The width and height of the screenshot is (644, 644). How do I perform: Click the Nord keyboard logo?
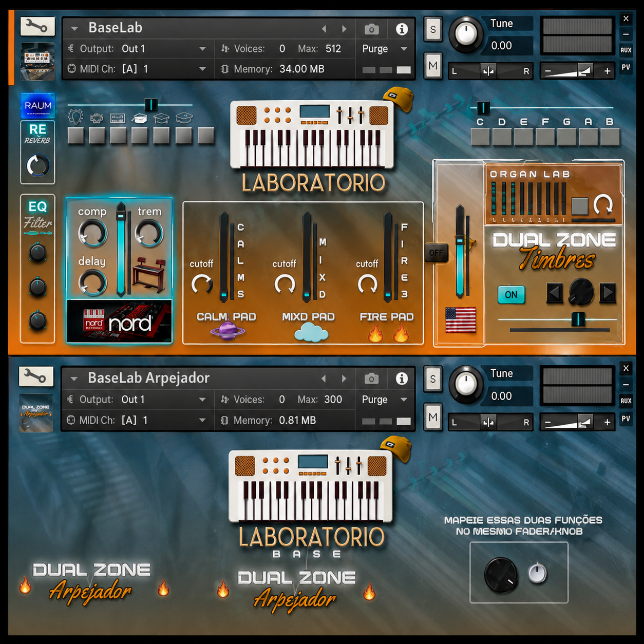[119, 321]
